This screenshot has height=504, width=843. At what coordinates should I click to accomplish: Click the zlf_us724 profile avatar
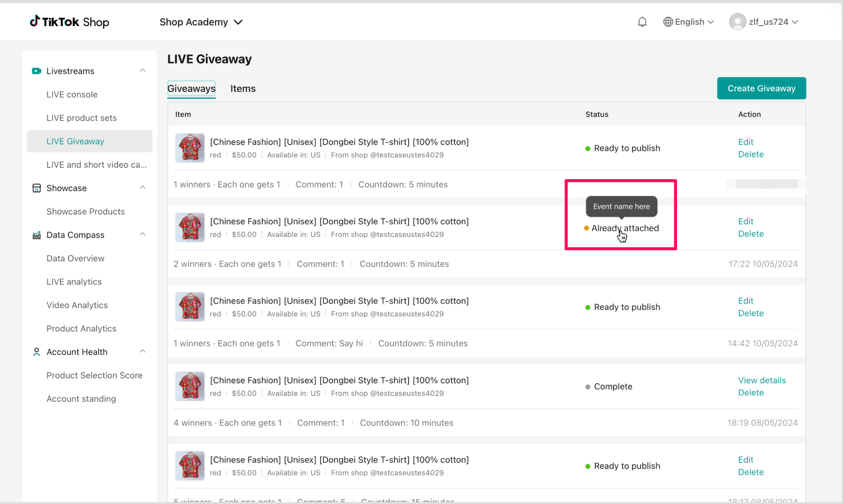click(x=737, y=22)
